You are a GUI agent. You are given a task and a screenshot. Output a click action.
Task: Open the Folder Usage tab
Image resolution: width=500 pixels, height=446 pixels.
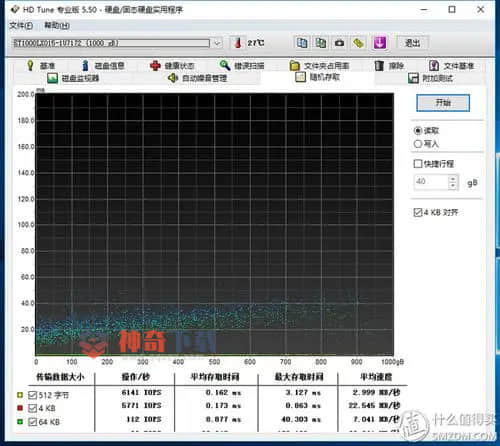[319, 66]
